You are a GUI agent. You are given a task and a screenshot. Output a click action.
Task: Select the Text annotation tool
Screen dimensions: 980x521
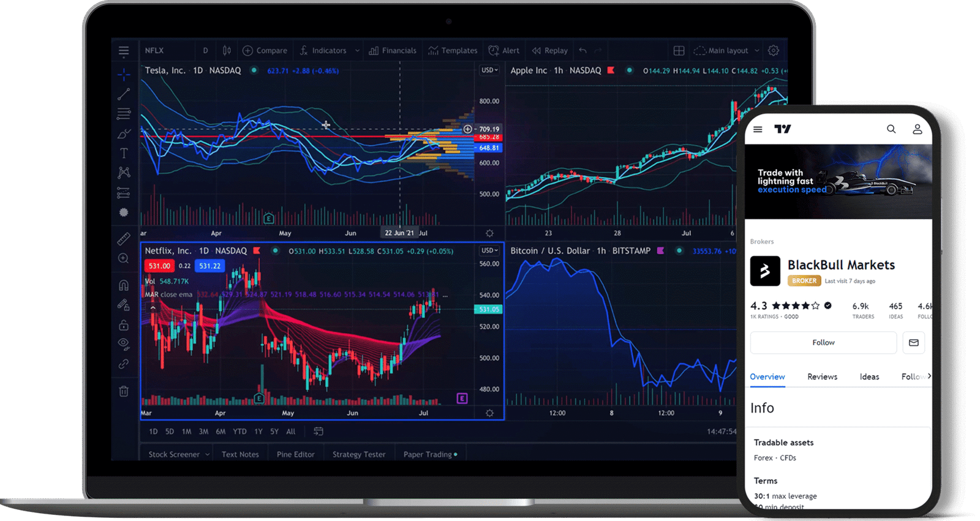[x=124, y=153]
